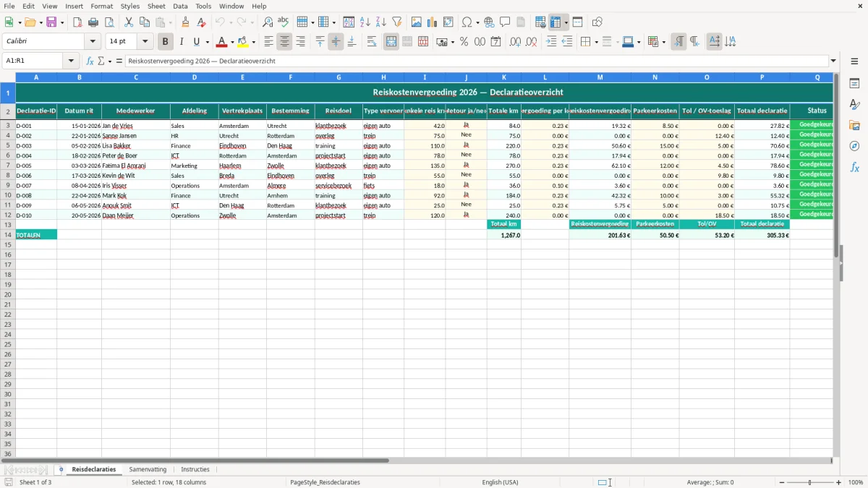Click Export as PDF icon
The height and width of the screenshot is (488, 868).
[x=77, y=22]
